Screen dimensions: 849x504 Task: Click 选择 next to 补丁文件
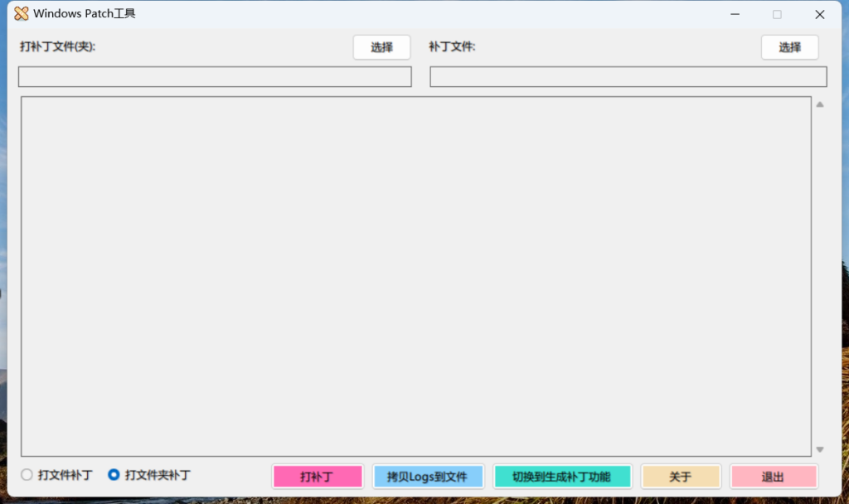(x=789, y=47)
